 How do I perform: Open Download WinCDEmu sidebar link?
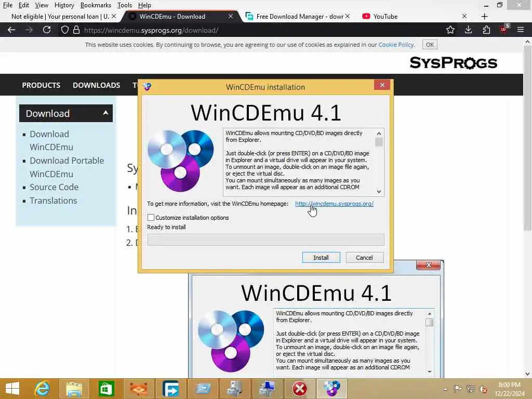tap(51, 140)
